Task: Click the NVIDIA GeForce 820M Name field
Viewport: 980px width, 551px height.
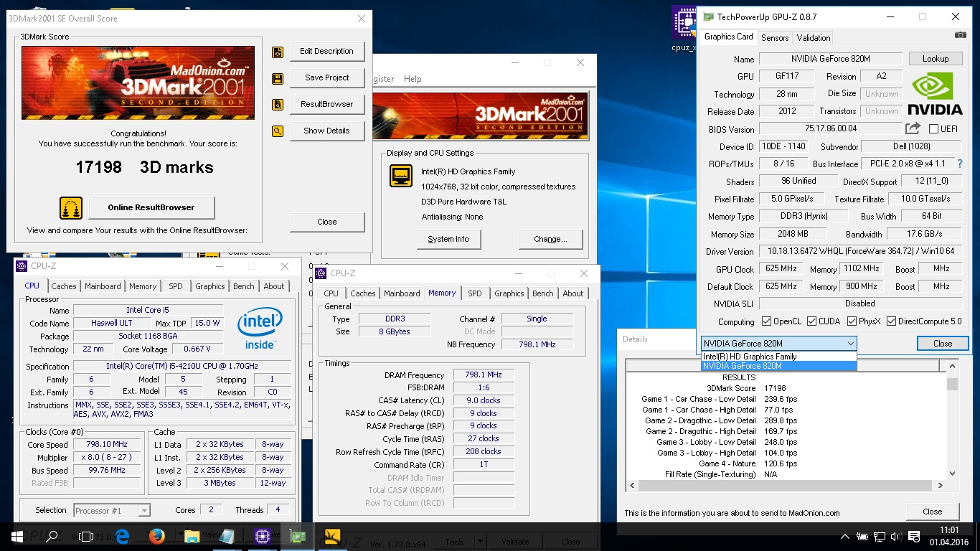Action: [x=830, y=59]
